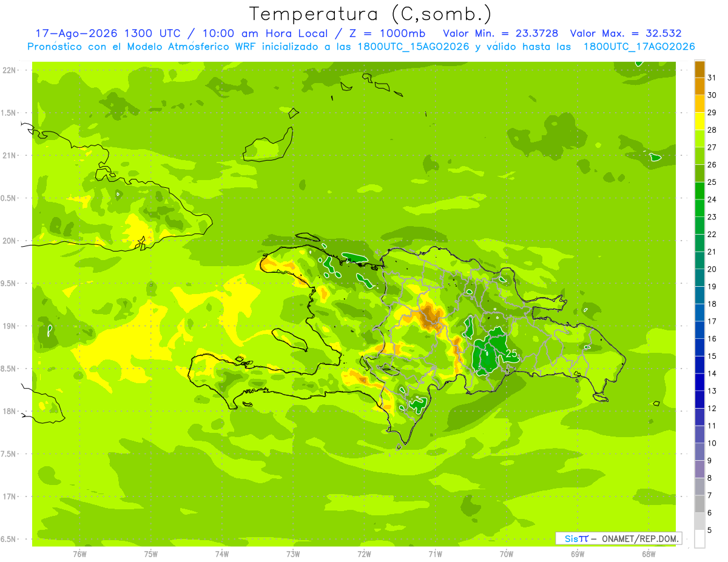Click the legend value '15'

pyautogui.click(x=712, y=356)
